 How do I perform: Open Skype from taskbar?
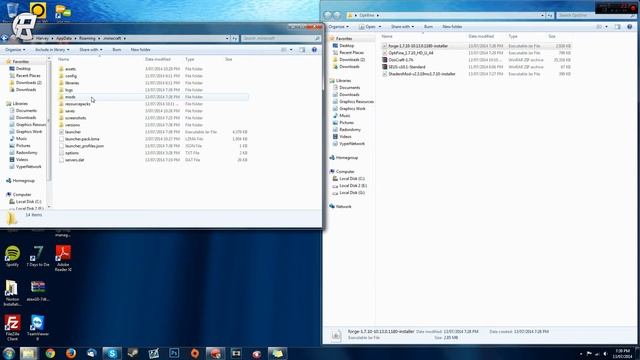[x=112, y=353]
